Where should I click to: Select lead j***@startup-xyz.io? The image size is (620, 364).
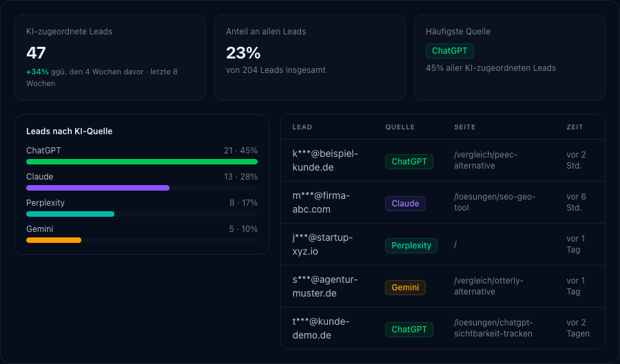[322, 244]
